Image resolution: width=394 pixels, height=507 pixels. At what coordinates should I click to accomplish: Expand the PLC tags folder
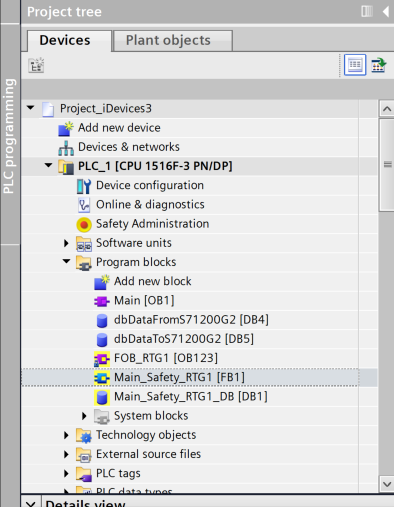coord(66,473)
